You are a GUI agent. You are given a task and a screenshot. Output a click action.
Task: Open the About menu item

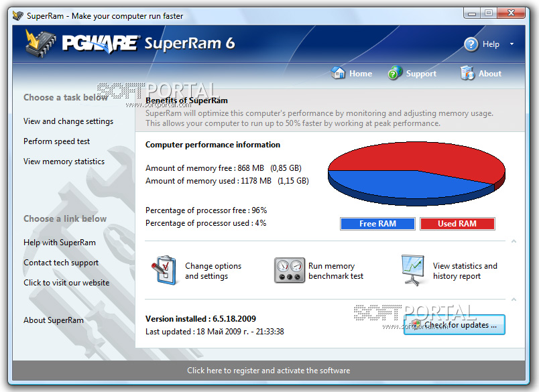tap(490, 74)
